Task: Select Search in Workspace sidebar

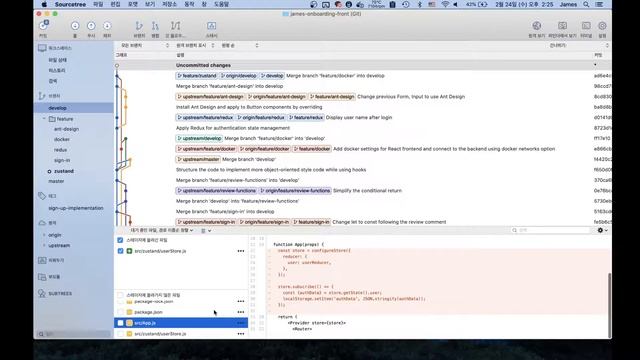Action: click(53, 81)
